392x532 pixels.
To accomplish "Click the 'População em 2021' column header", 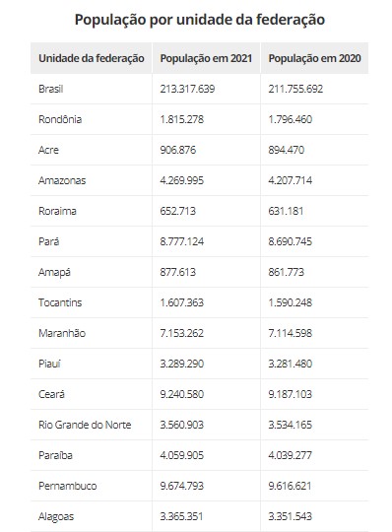I will (x=206, y=58).
